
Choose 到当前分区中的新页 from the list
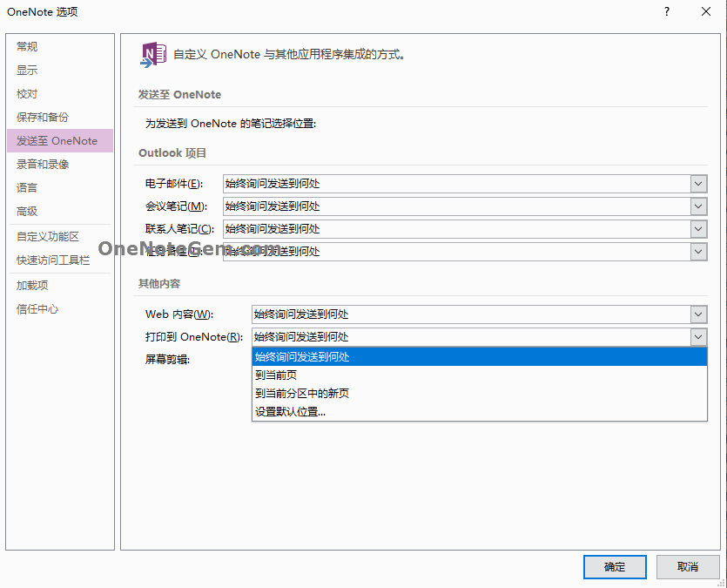(480, 393)
